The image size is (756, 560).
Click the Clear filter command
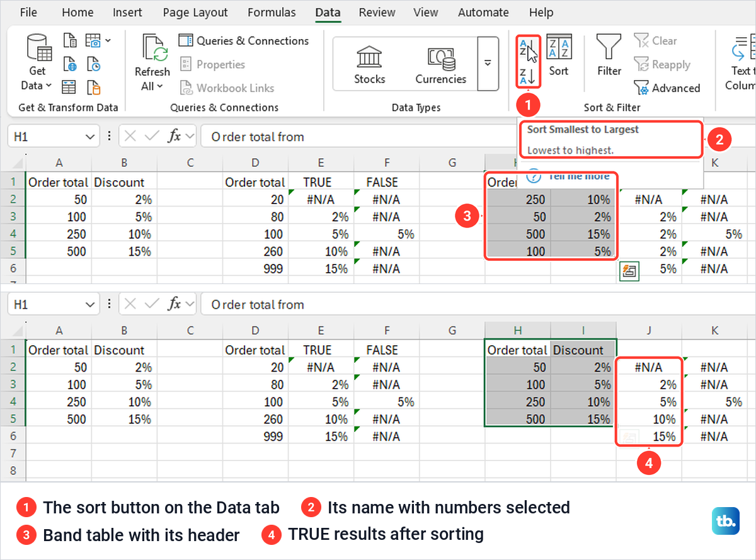tap(655, 41)
